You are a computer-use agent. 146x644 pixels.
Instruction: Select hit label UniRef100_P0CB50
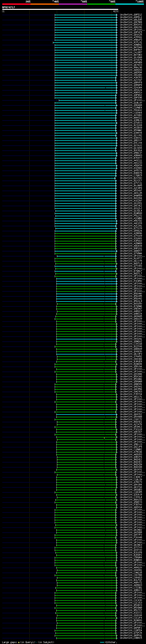131,281
